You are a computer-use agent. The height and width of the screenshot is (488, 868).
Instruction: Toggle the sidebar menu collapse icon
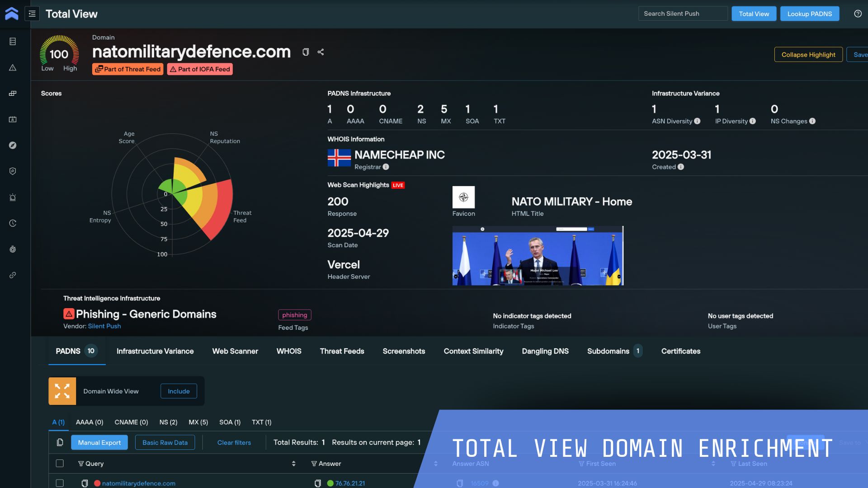pos(32,14)
